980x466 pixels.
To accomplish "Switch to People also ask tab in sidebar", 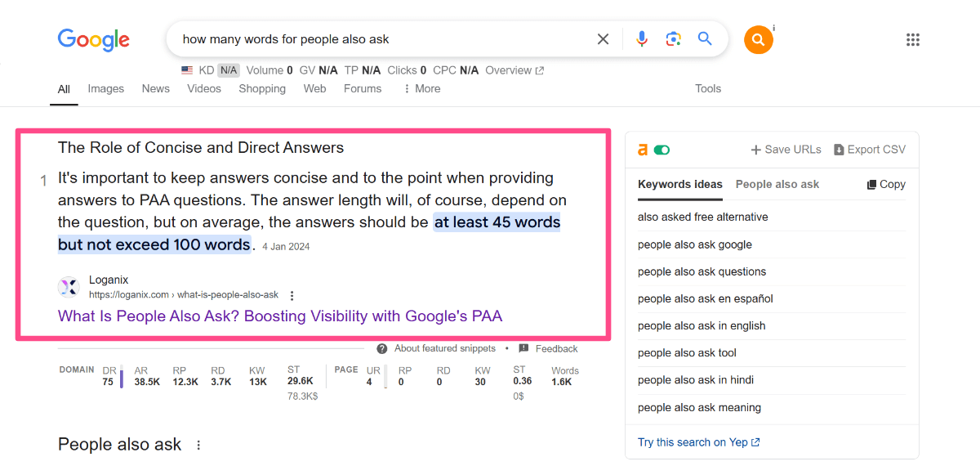I will (777, 184).
